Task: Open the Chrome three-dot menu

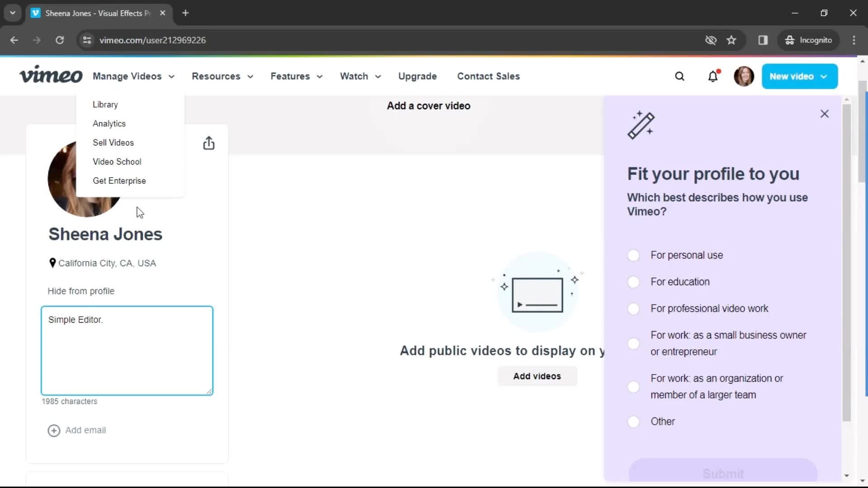Action: (x=854, y=40)
